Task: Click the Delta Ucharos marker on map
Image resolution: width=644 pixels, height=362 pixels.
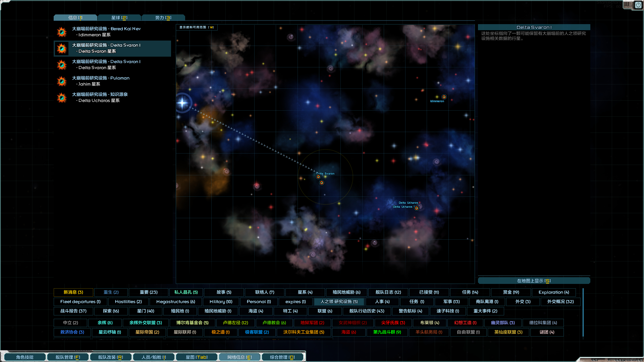Action: [416, 208]
